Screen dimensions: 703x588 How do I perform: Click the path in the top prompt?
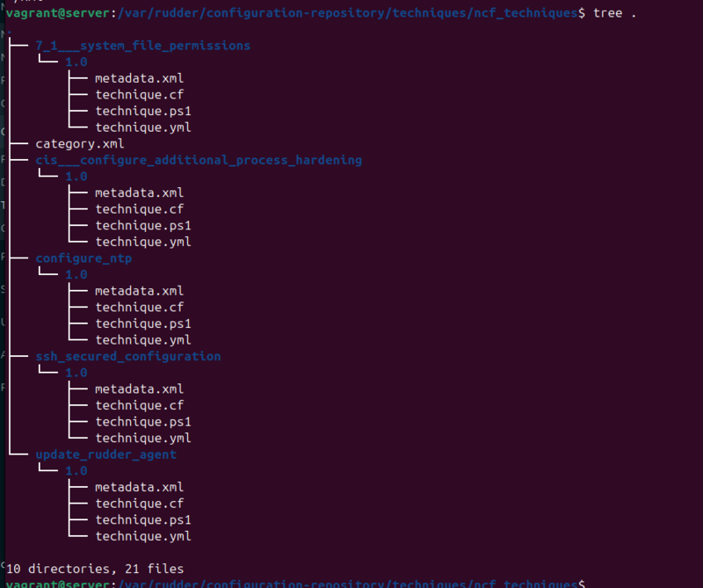347,13
